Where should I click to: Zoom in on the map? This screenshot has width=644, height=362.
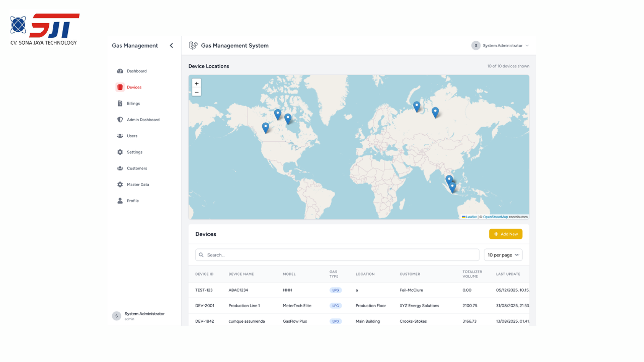pyautogui.click(x=197, y=83)
